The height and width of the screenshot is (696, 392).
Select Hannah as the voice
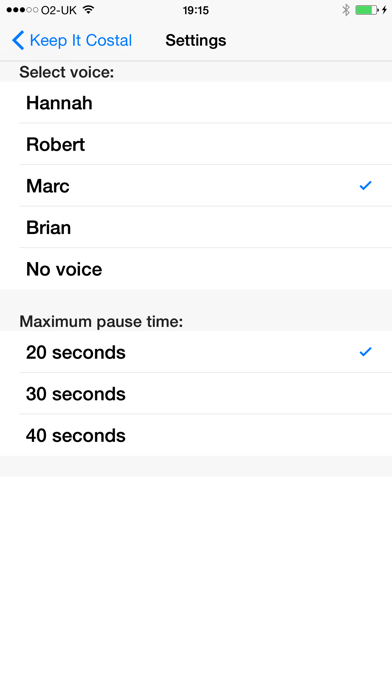pos(196,103)
